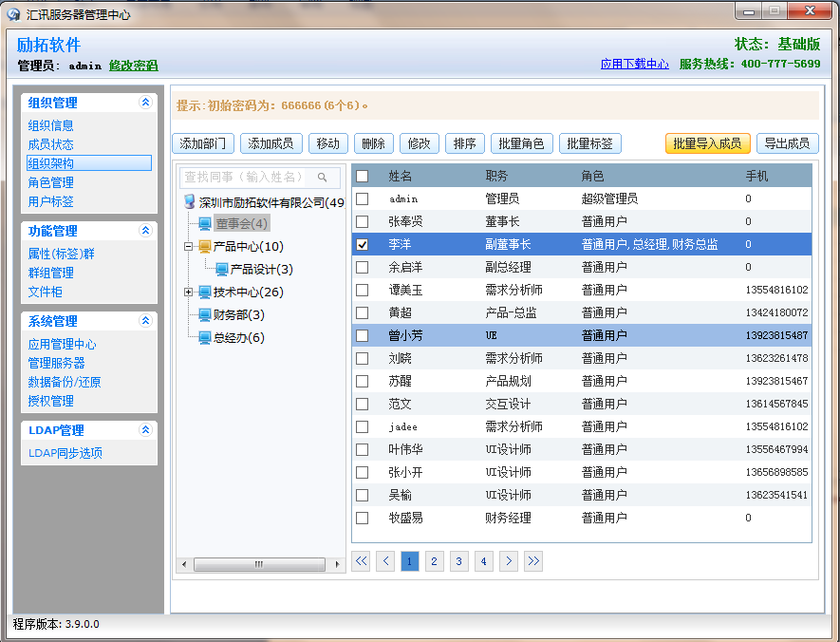Click the app logo icon in title bar
840x642 pixels.
pyautogui.click(x=13, y=14)
